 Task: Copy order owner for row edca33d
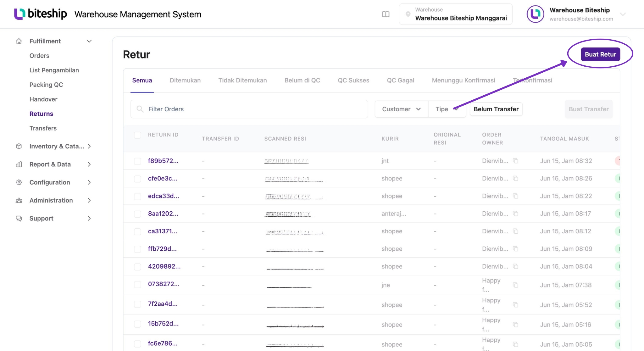[x=515, y=196]
